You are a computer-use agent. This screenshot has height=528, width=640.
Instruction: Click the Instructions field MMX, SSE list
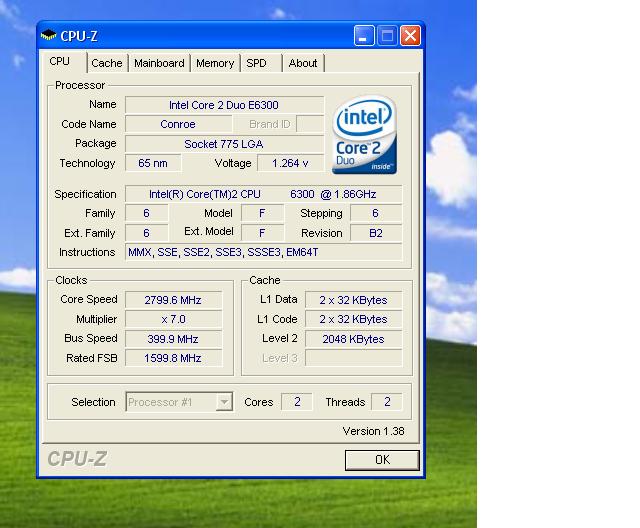tap(263, 253)
